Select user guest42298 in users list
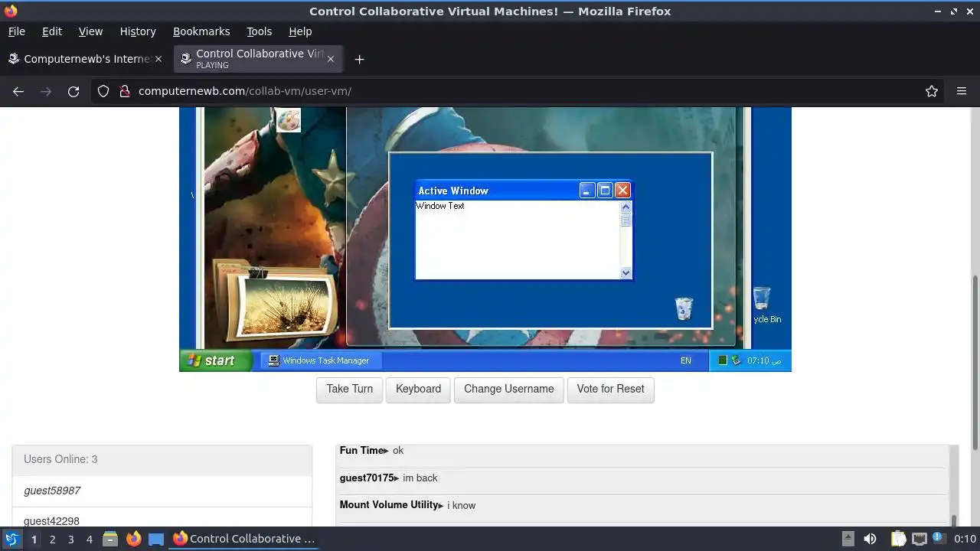This screenshot has width=980, height=551. (162, 519)
